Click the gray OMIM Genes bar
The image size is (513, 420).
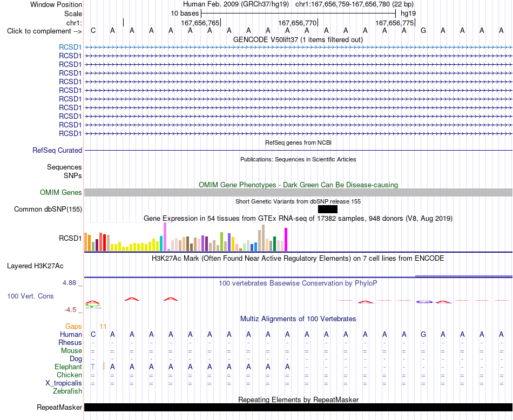pos(298,192)
